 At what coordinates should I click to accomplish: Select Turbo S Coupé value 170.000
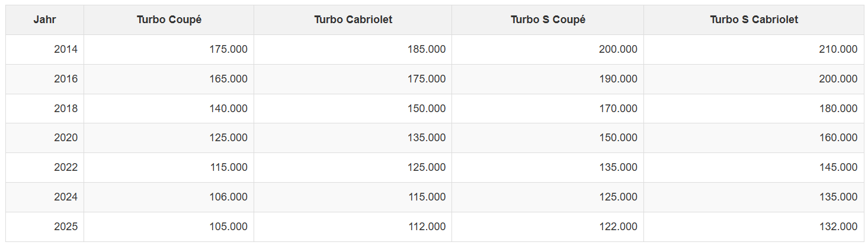pos(618,109)
